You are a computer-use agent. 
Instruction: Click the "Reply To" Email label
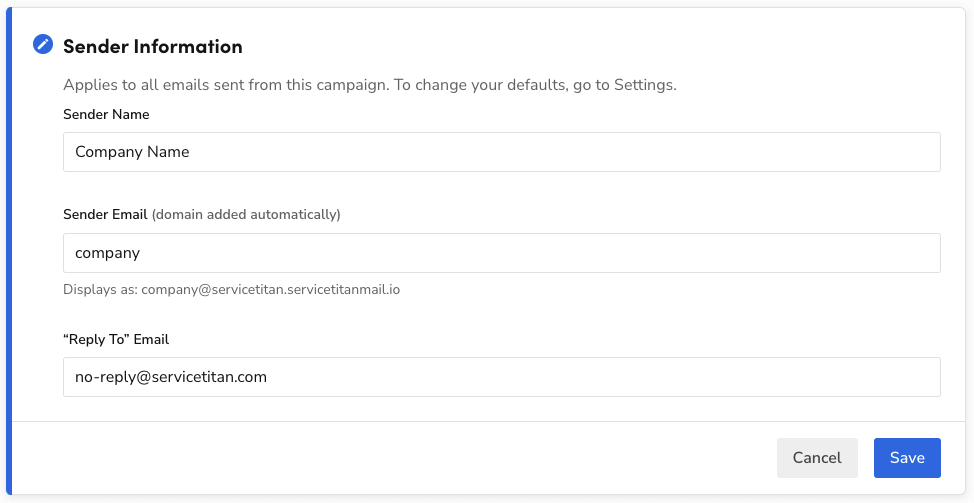116,339
